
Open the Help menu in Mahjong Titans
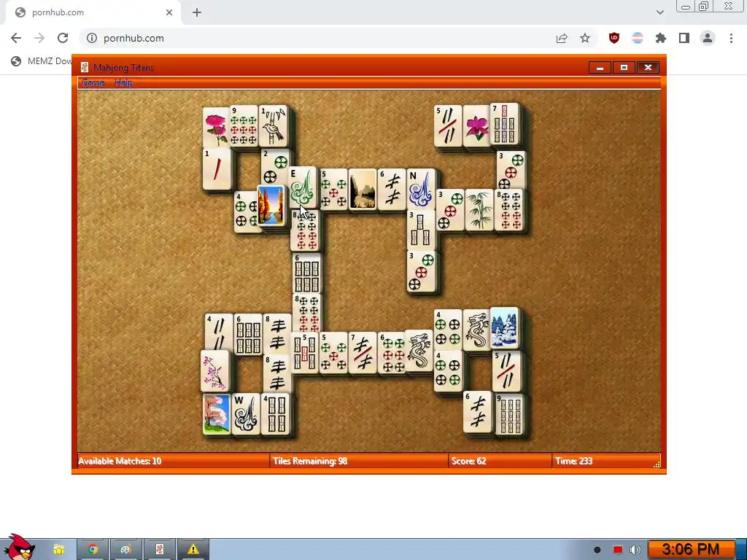pyautogui.click(x=124, y=83)
